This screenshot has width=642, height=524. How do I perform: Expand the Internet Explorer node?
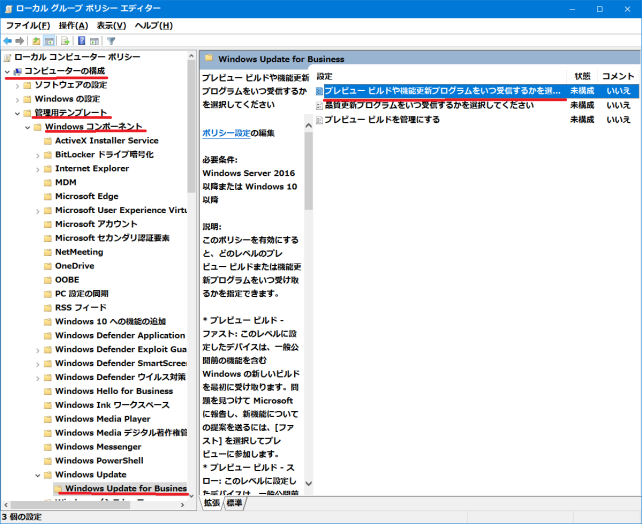click(38, 169)
